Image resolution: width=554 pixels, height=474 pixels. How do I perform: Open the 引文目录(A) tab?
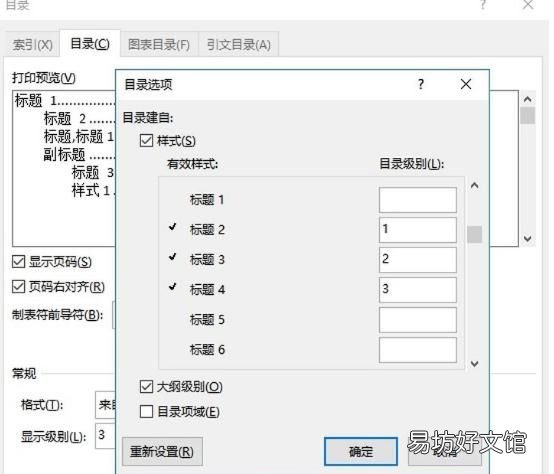coord(239,45)
